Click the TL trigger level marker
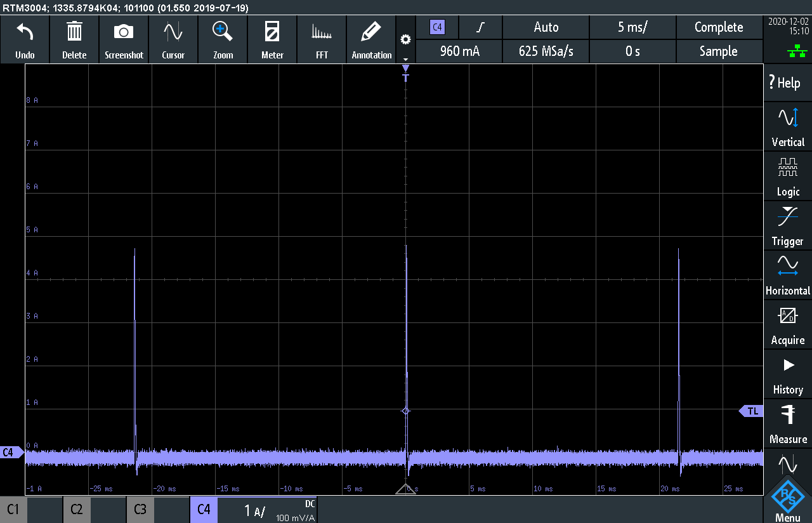The image size is (812, 523). [x=750, y=411]
